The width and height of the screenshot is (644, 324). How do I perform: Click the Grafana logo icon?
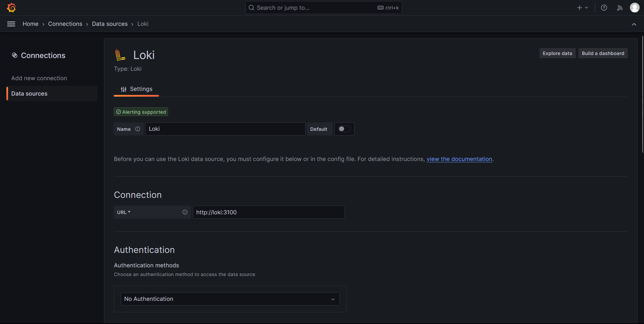click(x=11, y=8)
